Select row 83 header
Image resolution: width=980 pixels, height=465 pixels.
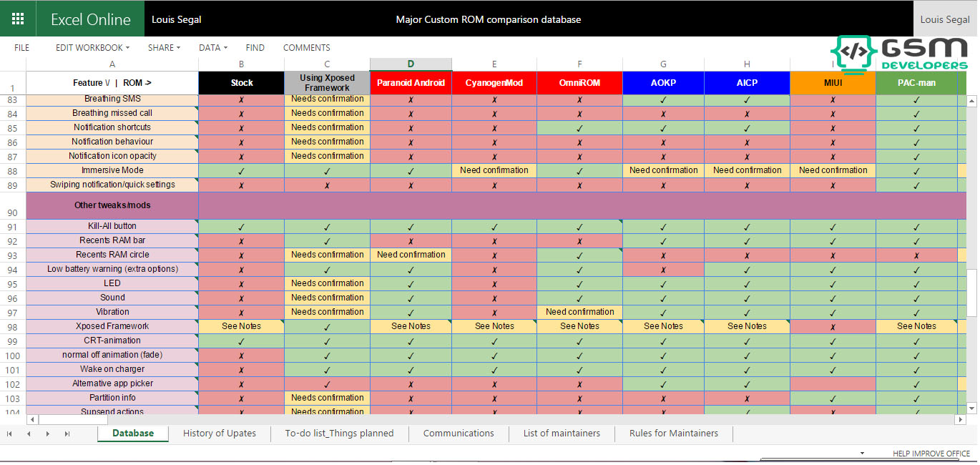coord(13,99)
